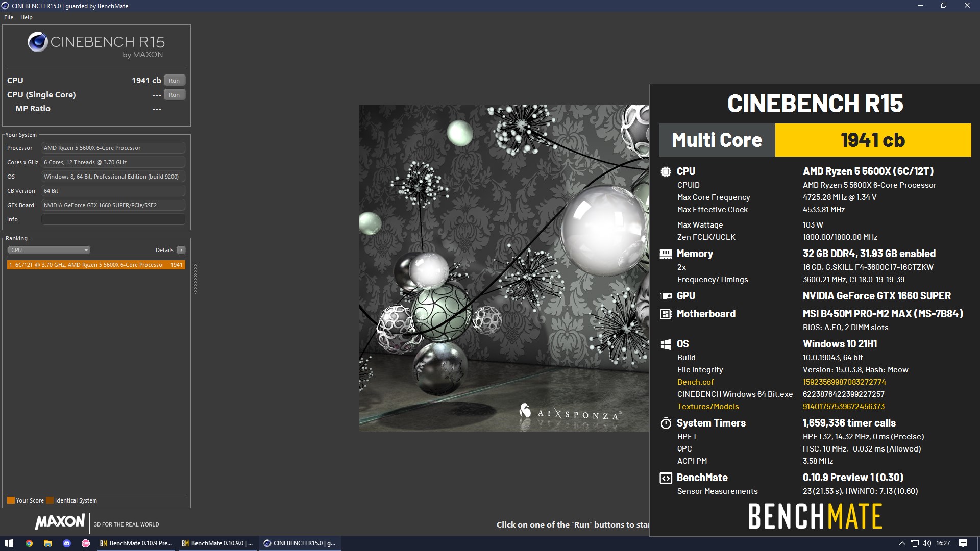Open the pink round taskbar app icon

click(86, 543)
